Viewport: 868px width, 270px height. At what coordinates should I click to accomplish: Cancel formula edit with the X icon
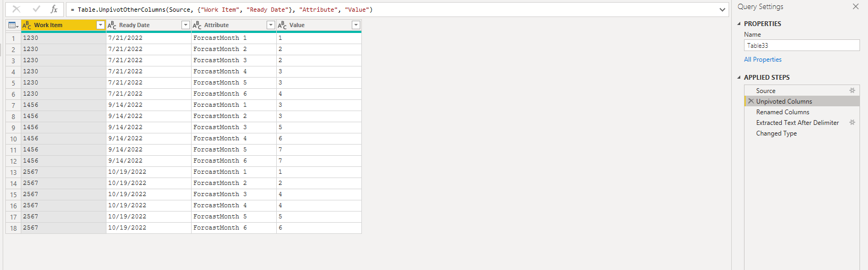tap(16, 9)
